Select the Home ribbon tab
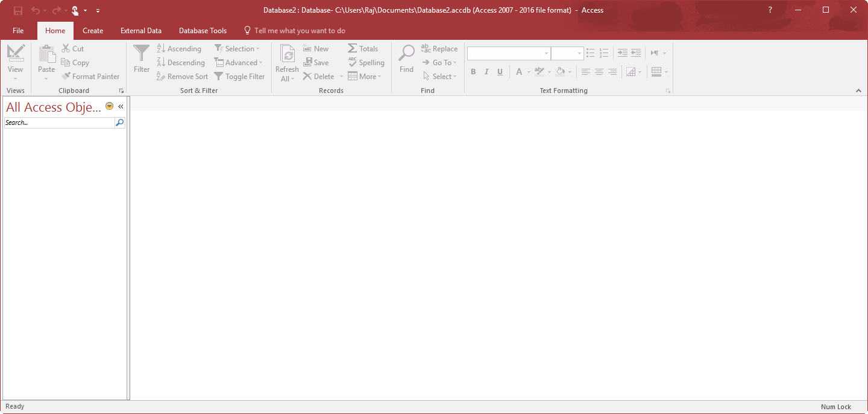 [x=55, y=31]
